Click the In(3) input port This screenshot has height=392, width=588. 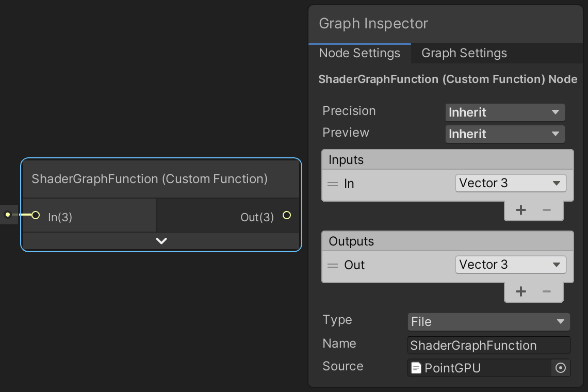point(36,215)
